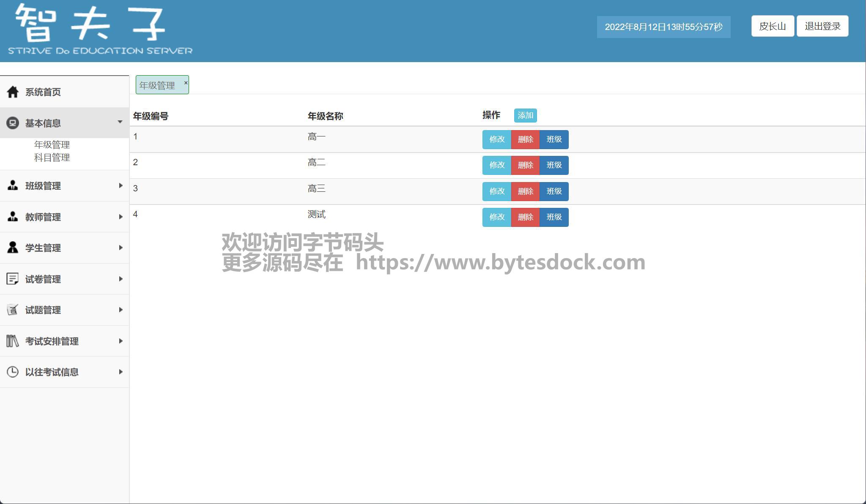Viewport: 866px width, 504px height.
Task: Click the 试卷管理 paper icon
Action: [x=13, y=279]
